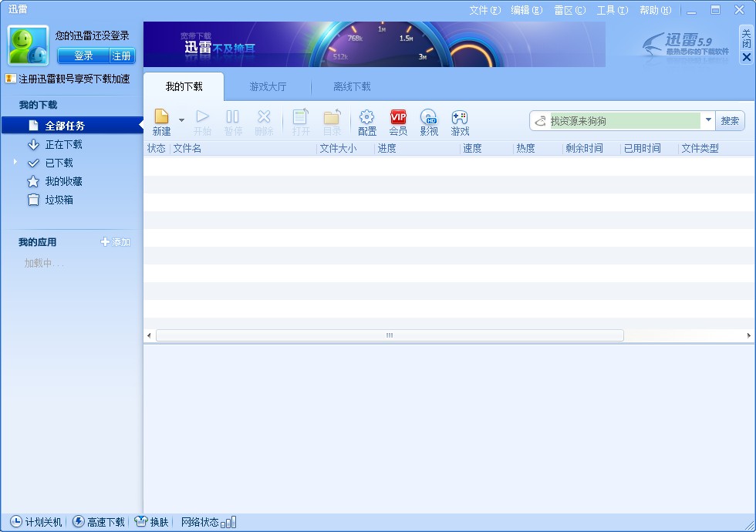Click the 登录 login button
Image resolution: width=756 pixels, height=532 pixels.
click(82, 56)
